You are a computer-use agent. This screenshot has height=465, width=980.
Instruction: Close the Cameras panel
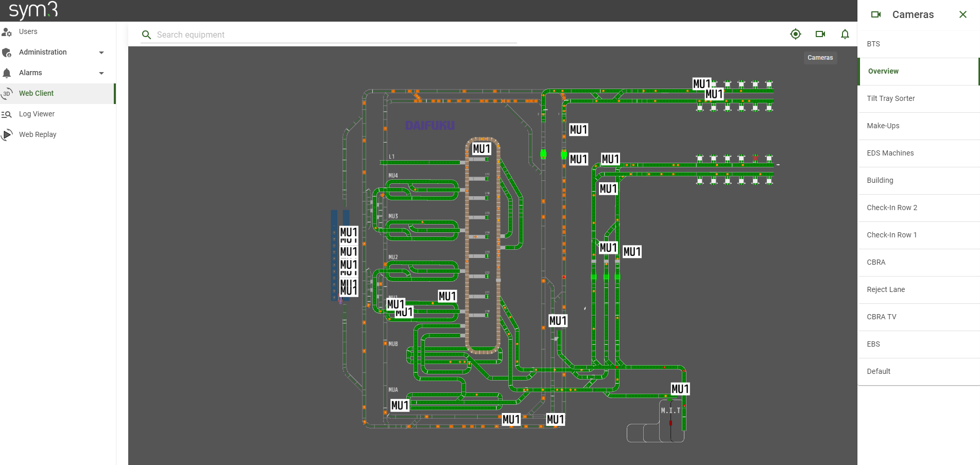click(x=962, y=14)
